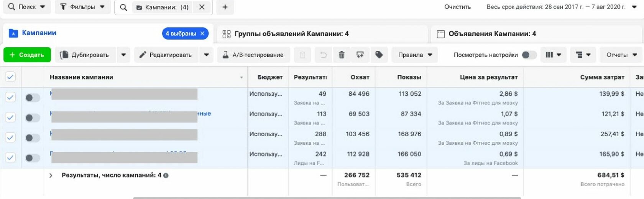Click the magnifier icon in the filter bar

coord(123,7)
